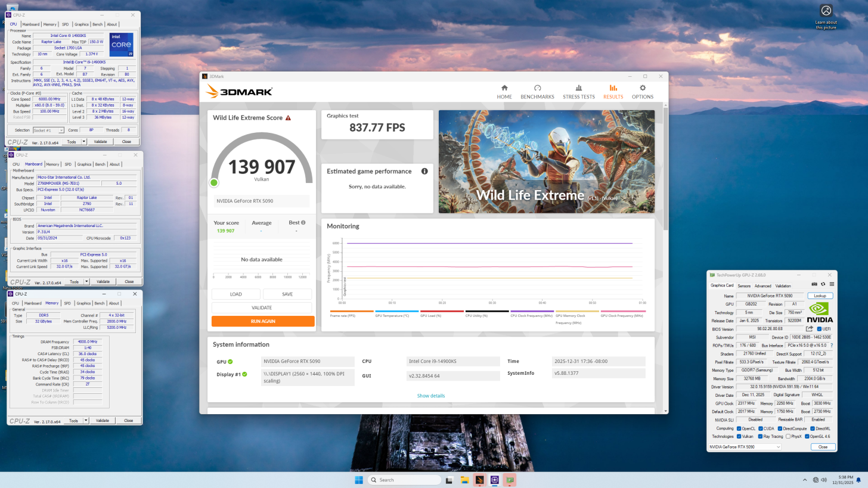The width and height of the screenshot is (868, 488).
Task: Toggle the OpenGL 4.6 checkbox in GPU-Z
Action: pyautogui.click(x=807, y=436)
